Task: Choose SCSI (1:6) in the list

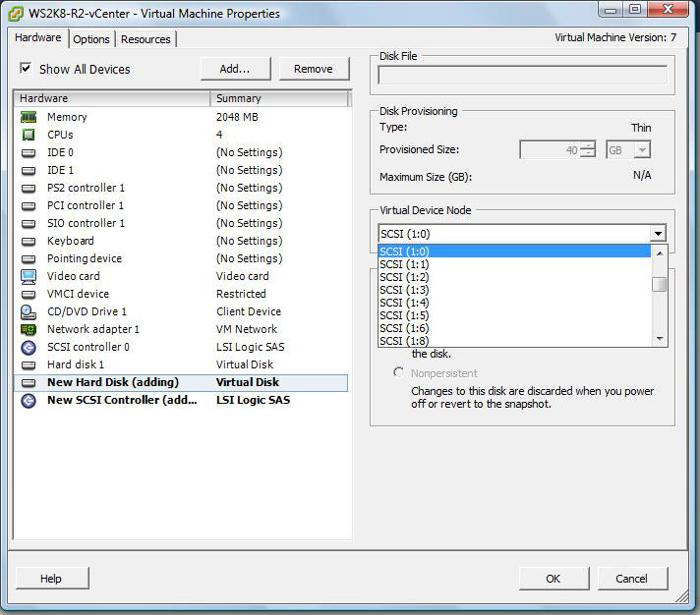Action: click(x=514, y=328)
